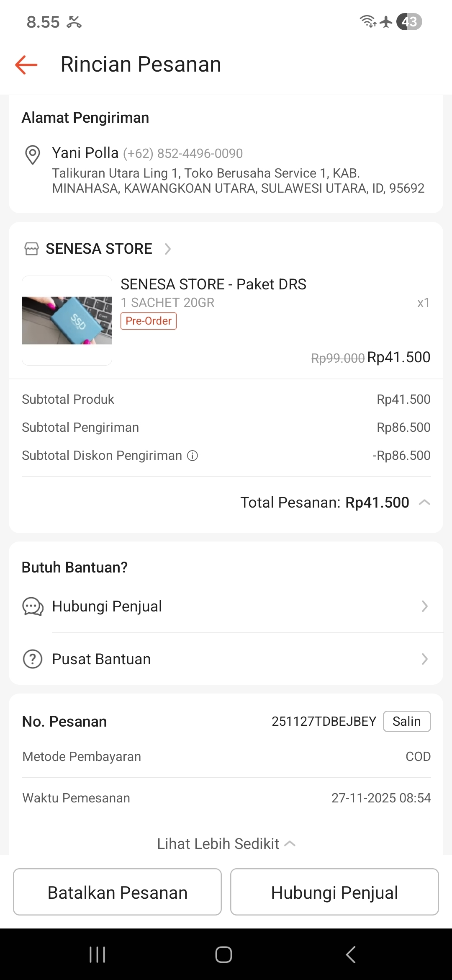This screenshot has width=452, height=980.
Task: Copy order number with Salin button
Action: [x=406, y=721]
